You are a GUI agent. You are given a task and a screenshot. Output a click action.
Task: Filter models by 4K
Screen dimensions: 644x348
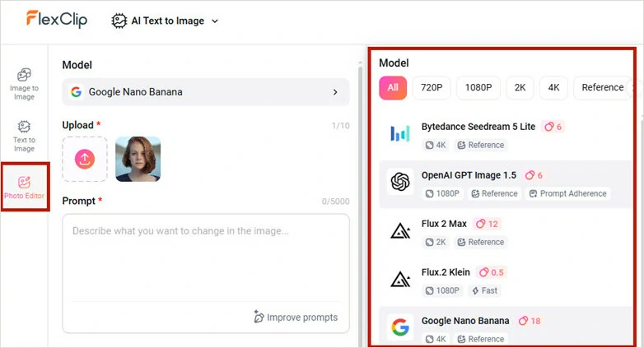553,87
